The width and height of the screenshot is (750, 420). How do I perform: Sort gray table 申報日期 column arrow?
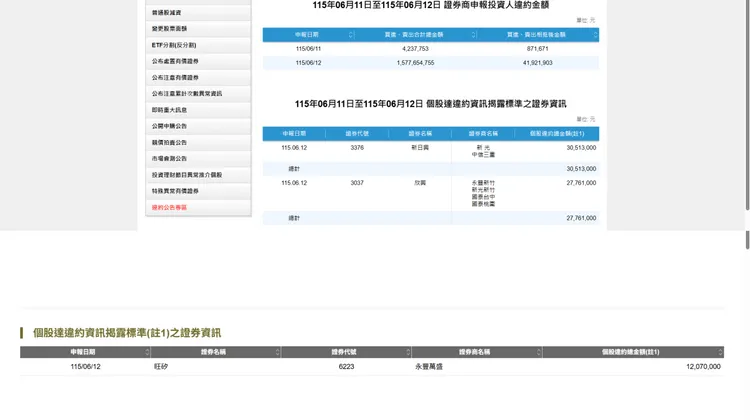[x=147, y=352]
